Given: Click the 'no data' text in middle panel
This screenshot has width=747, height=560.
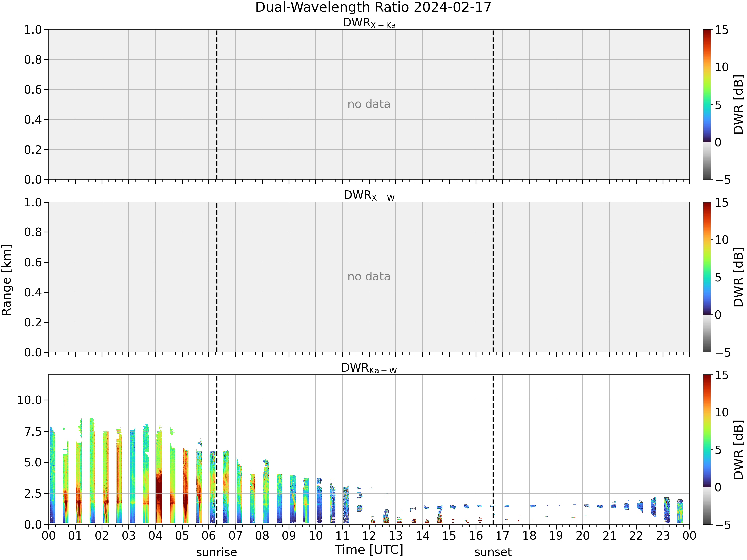Looking at the screenshot, I should click(369, 277).
